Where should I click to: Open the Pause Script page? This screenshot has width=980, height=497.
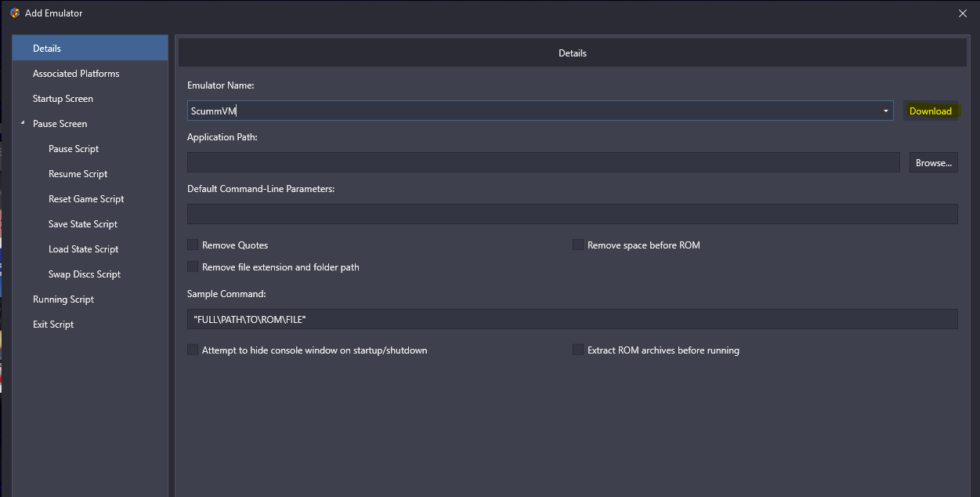(74, 149)
